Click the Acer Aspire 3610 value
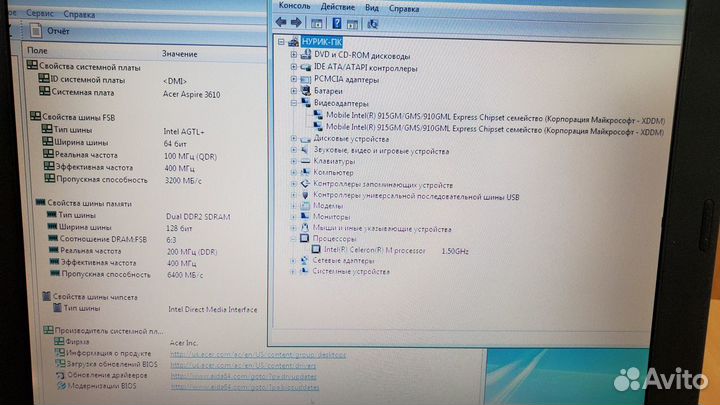This screenshot has width=720, height=405. (x=191, y=94)
